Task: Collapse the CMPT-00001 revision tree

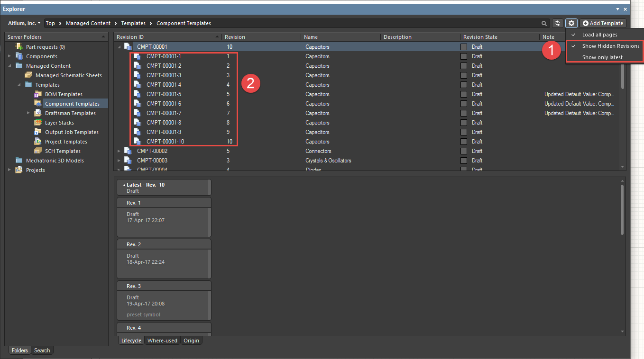Action: coord(119,47)
